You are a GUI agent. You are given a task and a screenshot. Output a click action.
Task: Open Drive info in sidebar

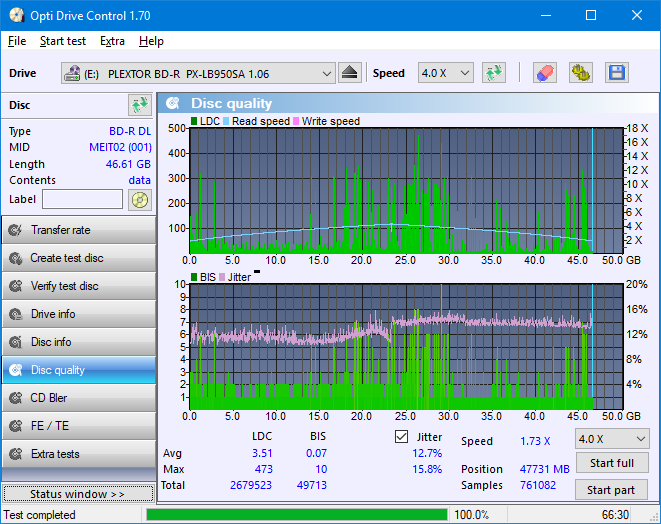[x=79, y=314]
